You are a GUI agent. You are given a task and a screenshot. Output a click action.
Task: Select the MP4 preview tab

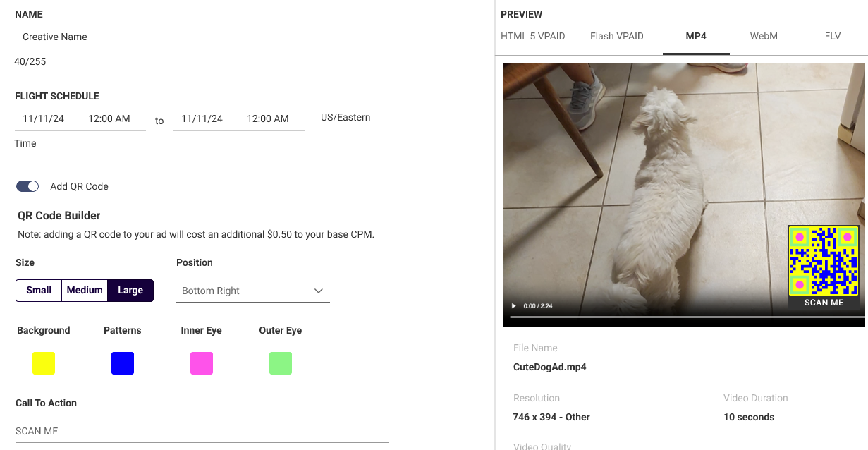tap(695, 36)
